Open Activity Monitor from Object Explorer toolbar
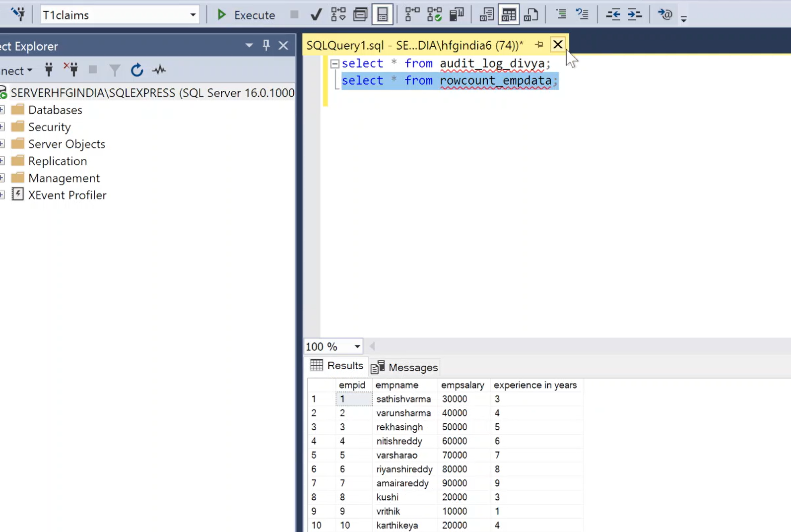 tap(159, 70)
